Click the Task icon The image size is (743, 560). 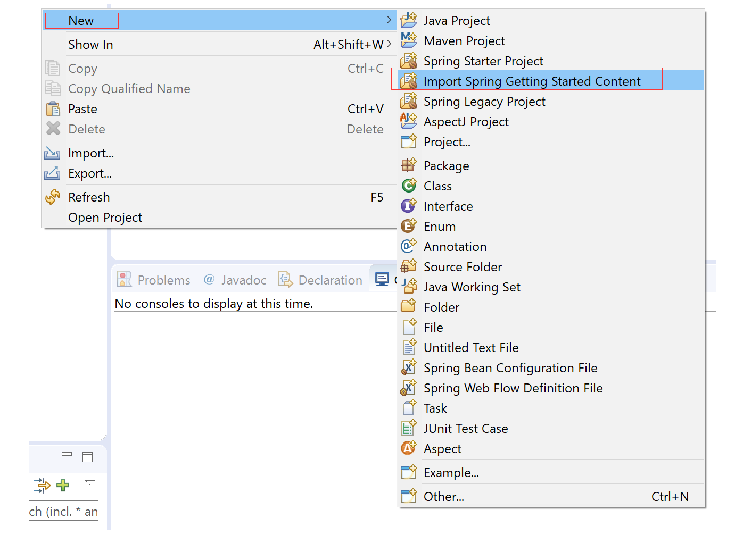pyautogui.click(x=409, y=408)
